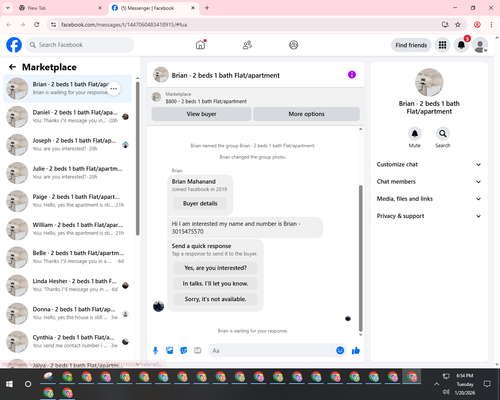Screen dimensions: 500x400
Task: Reload the page in the browser
Action: pyautogui.click(x=37, y=25)
